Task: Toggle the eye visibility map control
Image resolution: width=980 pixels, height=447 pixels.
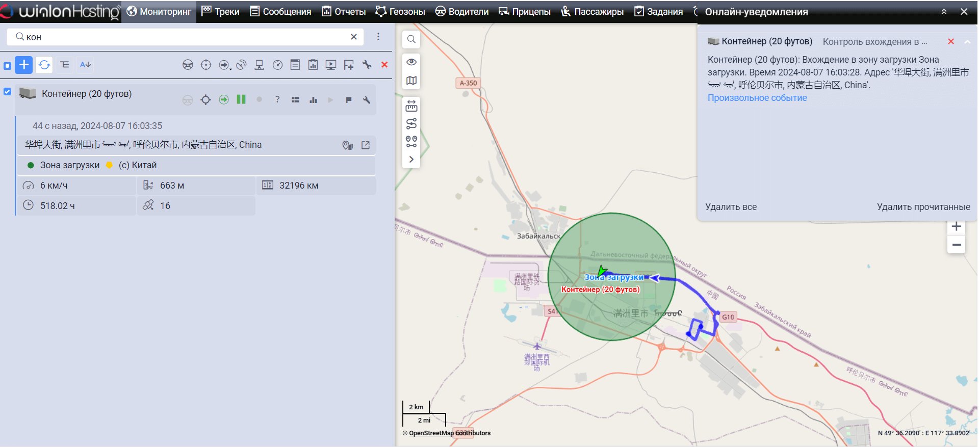Action: point(411,62)
